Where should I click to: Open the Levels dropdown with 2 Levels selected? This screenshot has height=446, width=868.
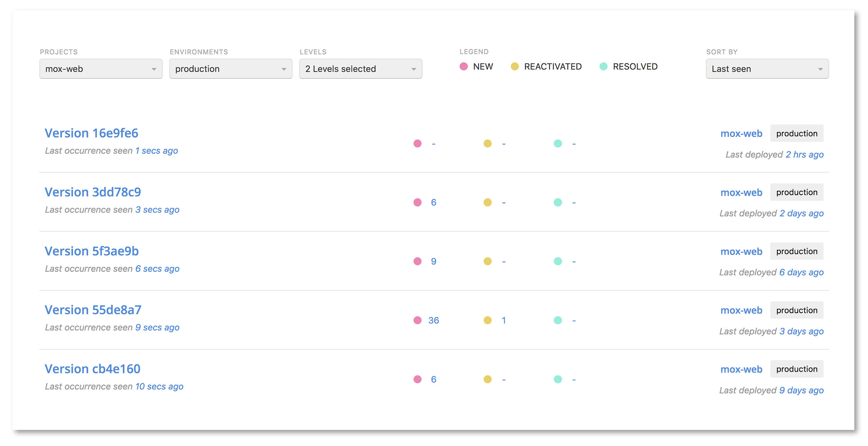(x=361, y=69)
